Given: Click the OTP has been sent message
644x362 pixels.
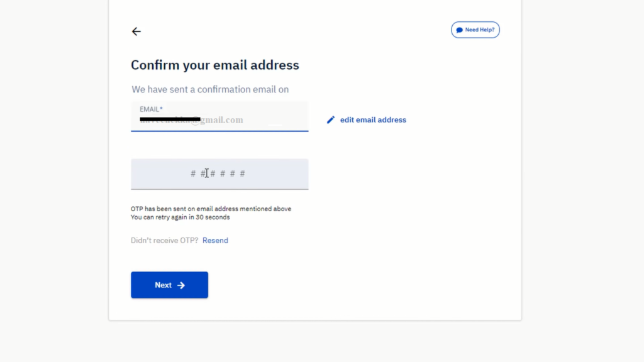Looking at the screenshot, I should coord(211,209).
